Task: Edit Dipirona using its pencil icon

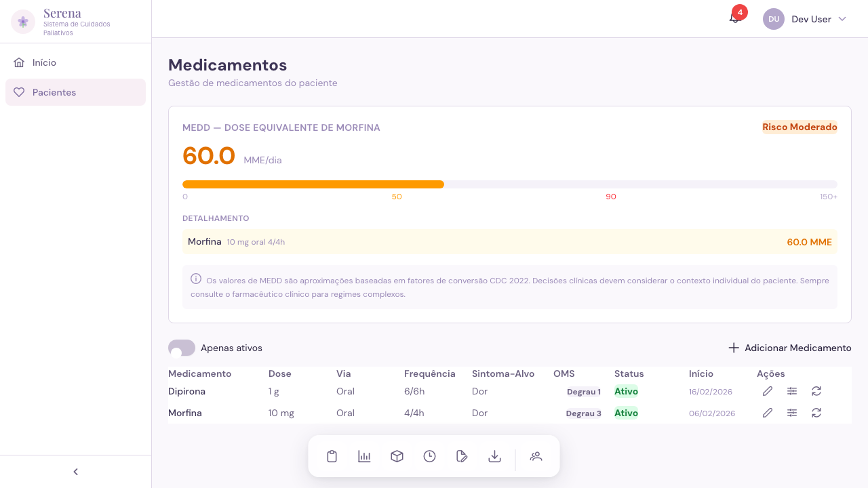Action: [x=767, y=391]
